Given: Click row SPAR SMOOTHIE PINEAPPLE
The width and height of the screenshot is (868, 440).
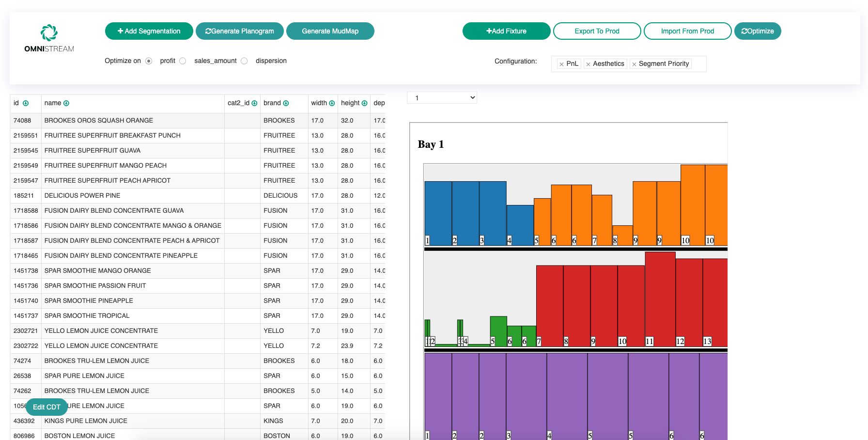Looking at the screenshot, I should click(x=198, y=301).
